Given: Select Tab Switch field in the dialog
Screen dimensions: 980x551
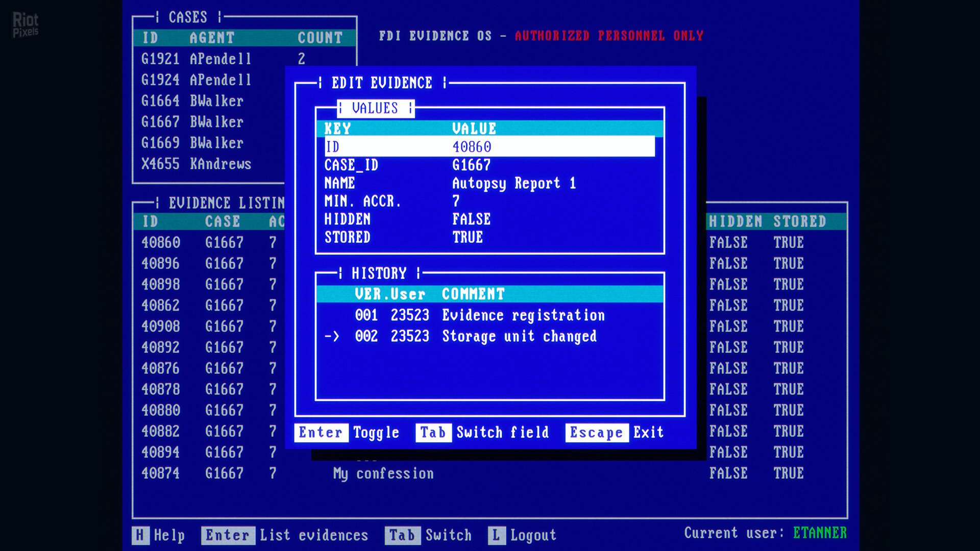Looking at the screenshot, I should point(483,432).
